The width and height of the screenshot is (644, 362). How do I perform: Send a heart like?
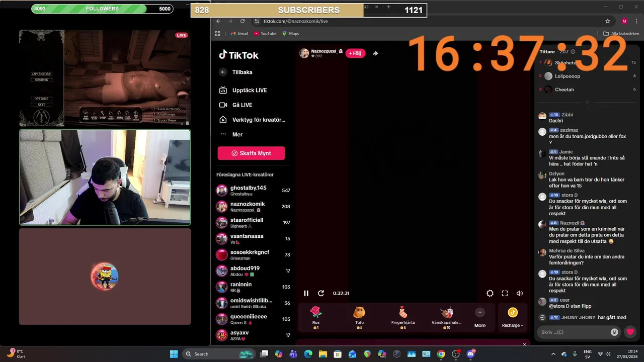[630, 332]
